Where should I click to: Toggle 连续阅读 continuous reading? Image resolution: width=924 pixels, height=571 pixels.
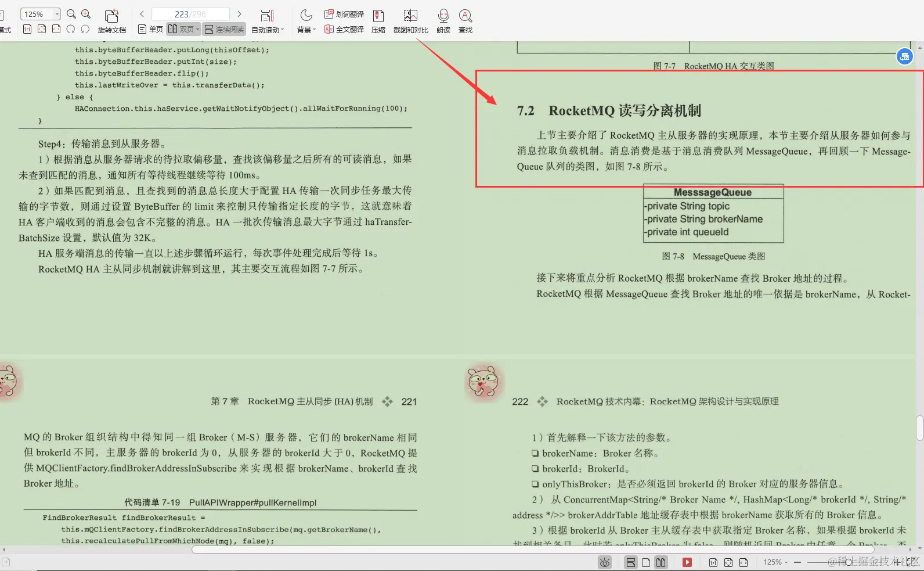click(x=224, y=29)
